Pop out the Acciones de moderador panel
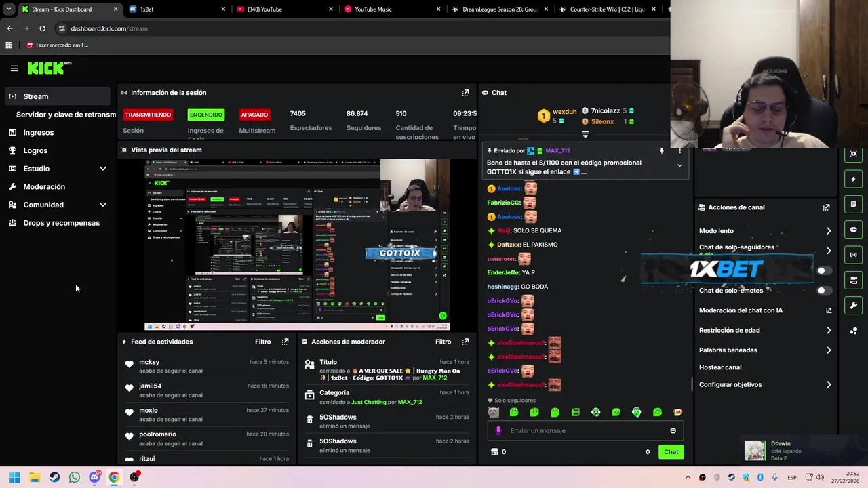The width and height of the screenshot is (868, 488). click(465, 342)
